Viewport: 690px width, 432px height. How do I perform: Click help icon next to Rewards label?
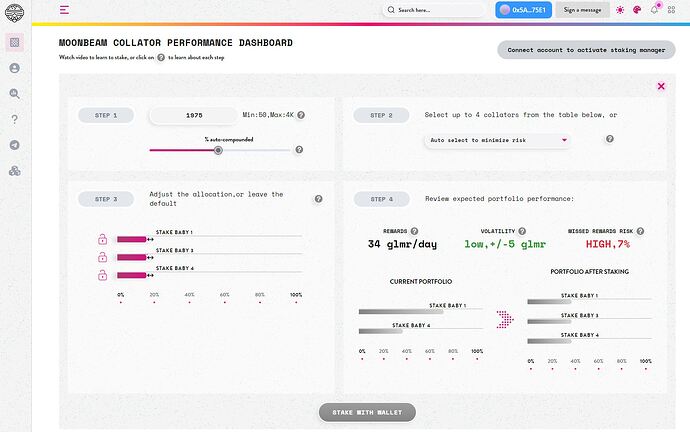[414, 231]
